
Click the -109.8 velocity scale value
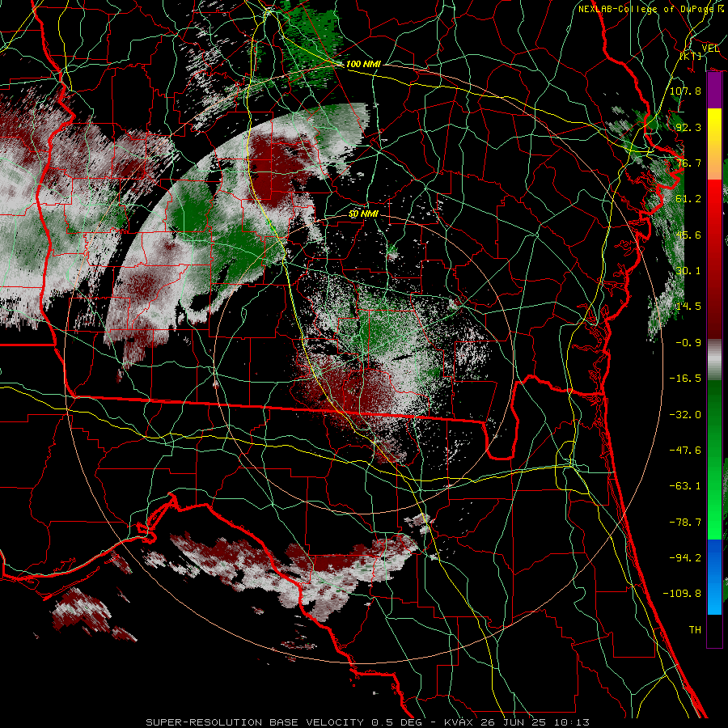[x=682, y=594]
